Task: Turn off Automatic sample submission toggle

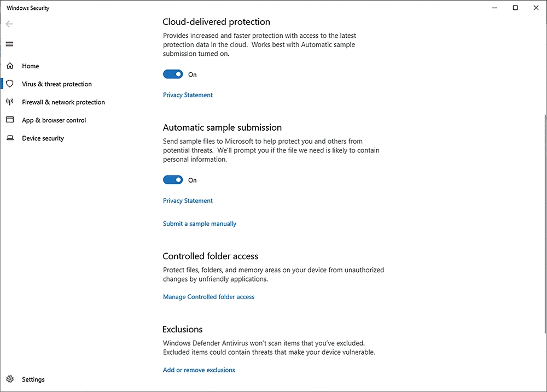Action: click(x=173, y=180)
